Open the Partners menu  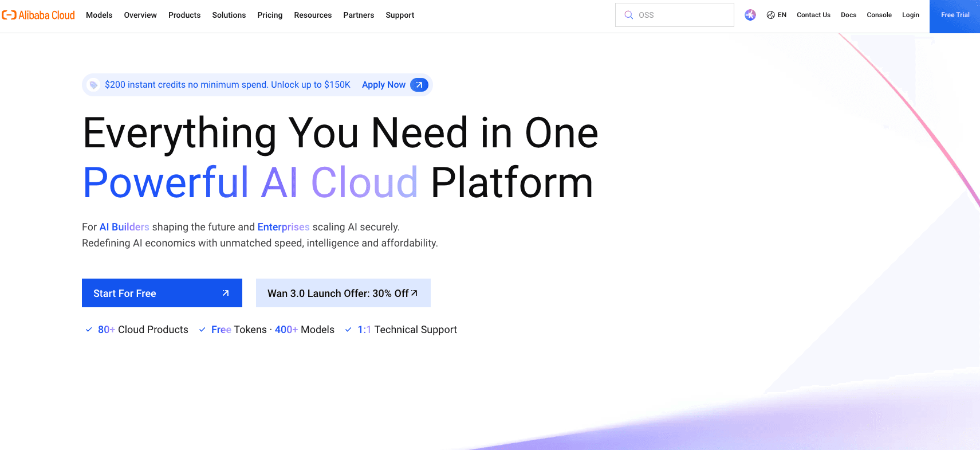(359, 15)
